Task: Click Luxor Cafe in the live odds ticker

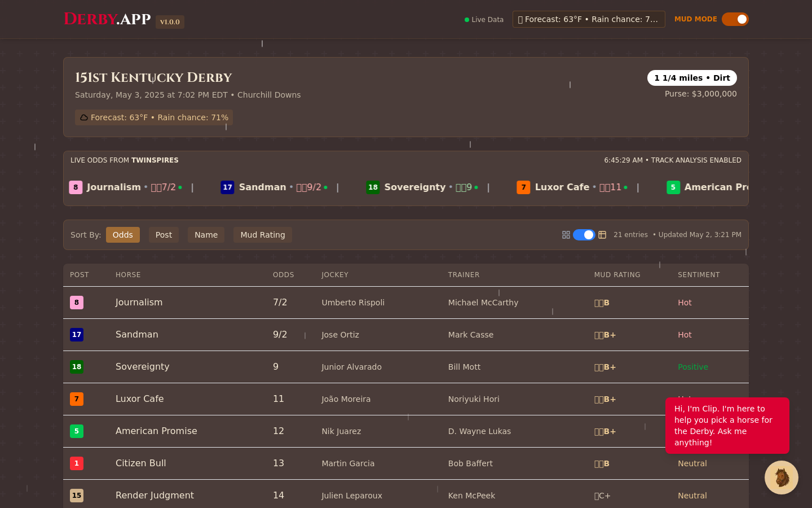Action: pyautogui.click(x=562, y=187)
